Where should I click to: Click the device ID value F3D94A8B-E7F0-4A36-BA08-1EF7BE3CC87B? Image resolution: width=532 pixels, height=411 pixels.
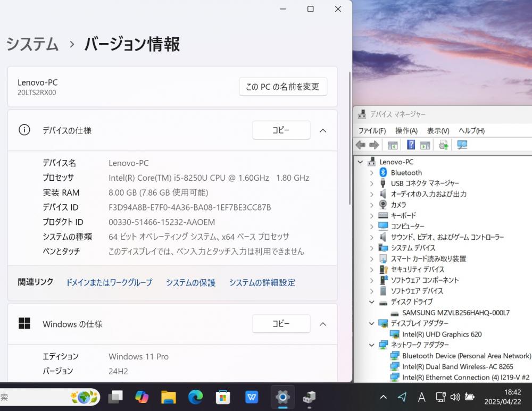click(190, 207)
